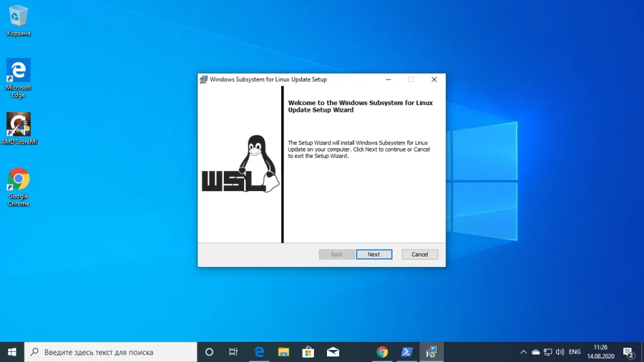Image resolution: width=644 pixels, height=362 pixels.
Task: Open File Explorer from the taskbar
Action: click(x=283, y=352)
